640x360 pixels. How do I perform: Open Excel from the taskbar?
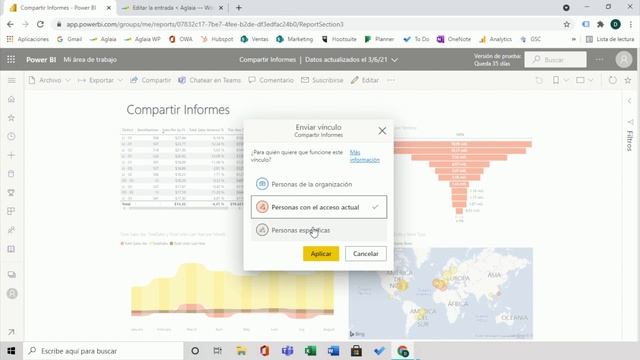pyautogui.click(x=310, y=351)
